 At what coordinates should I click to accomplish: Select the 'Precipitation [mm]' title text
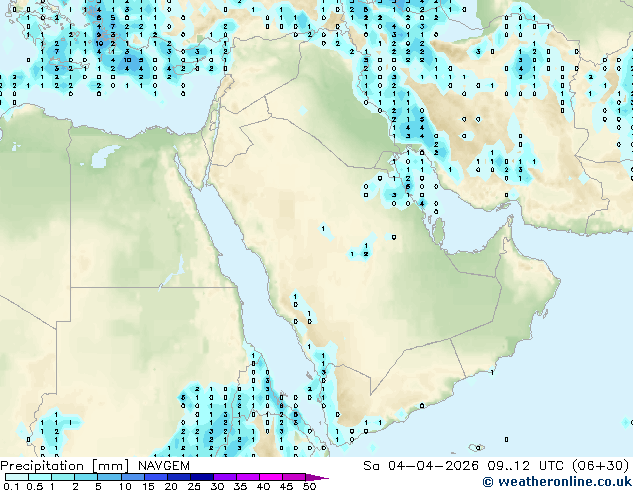(x=65, y=466)
